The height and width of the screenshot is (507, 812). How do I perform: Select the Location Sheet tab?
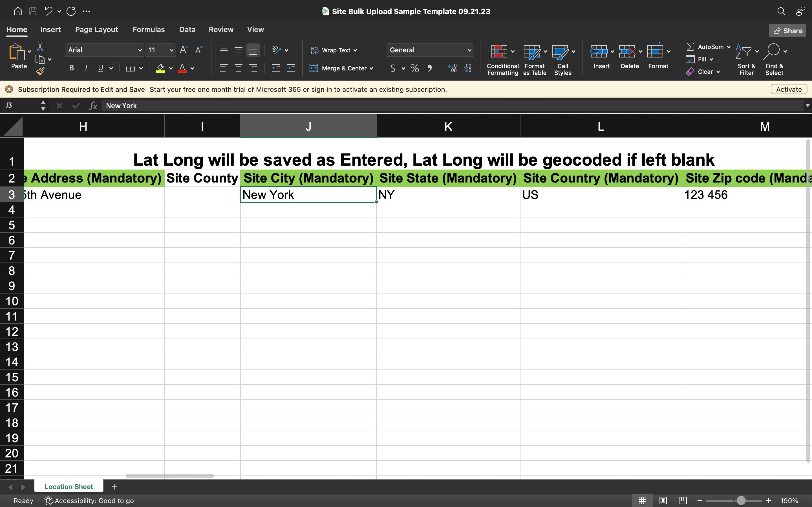point(69,486)
